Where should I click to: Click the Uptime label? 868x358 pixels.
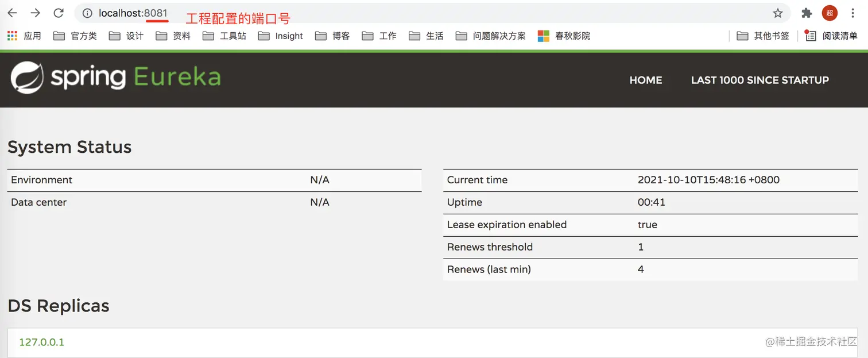[x=464, y=202]
